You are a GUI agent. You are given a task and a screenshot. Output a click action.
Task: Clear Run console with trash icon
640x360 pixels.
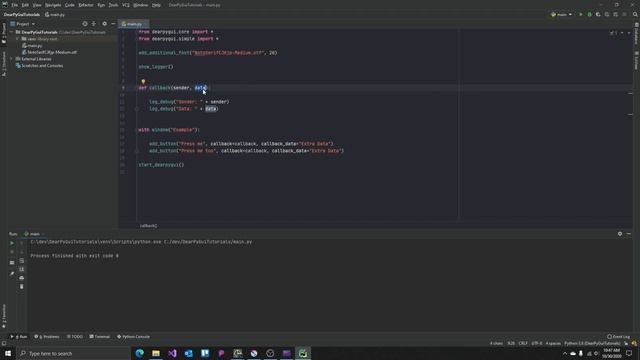(22, 287)
